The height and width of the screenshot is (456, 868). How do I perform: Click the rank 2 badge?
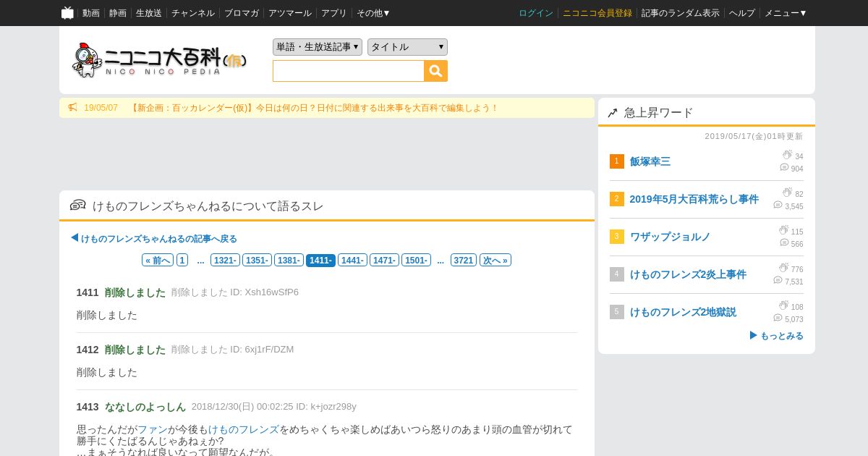tap(616, 199)
